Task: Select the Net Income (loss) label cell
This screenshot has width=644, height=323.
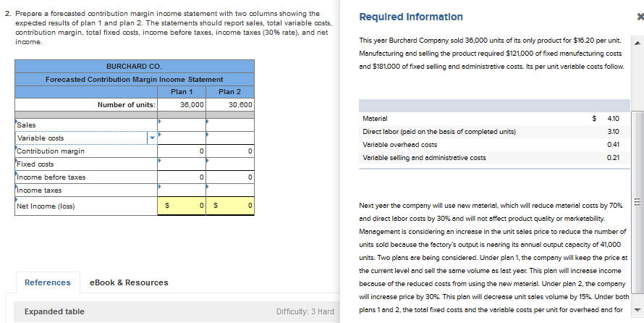Action: pos(86,206)
